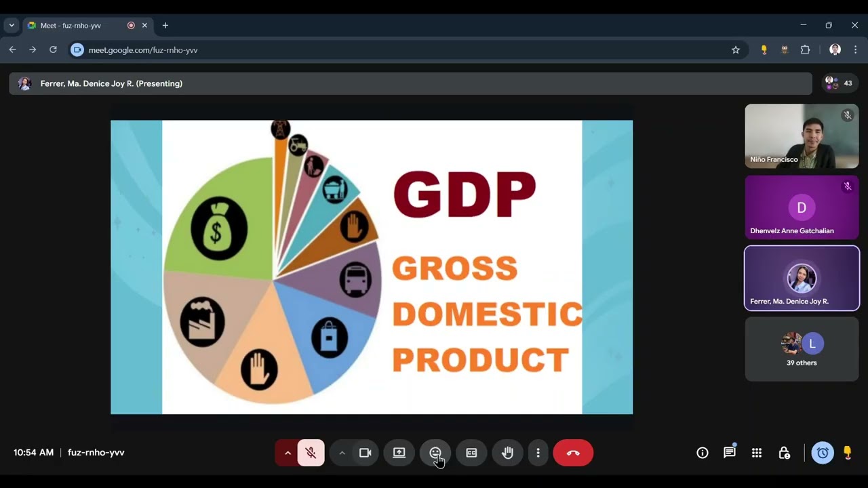This screenshot has height=488, width=868.
Task: Click the presented GDP slide
Action: (372, 267)
